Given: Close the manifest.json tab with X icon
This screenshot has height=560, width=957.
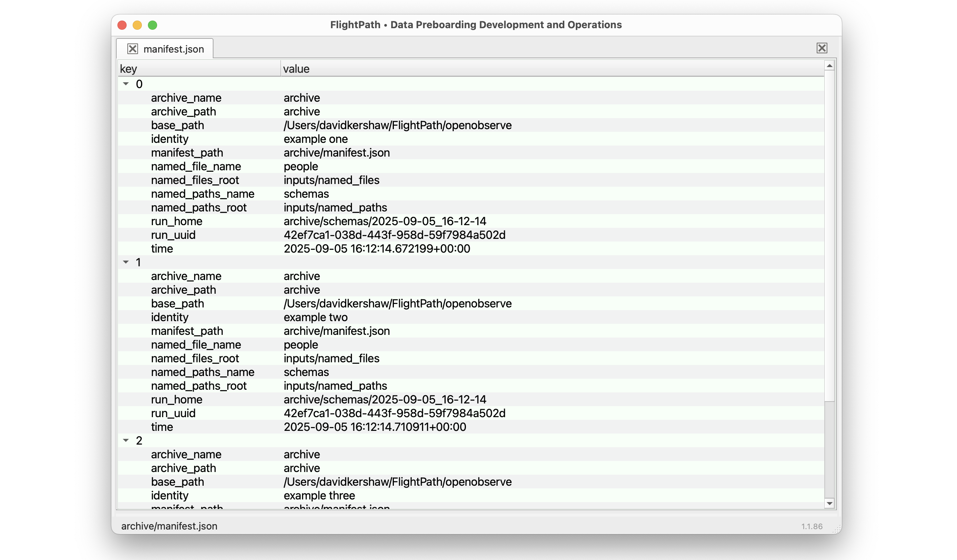Looking at the screenshot, I should point(132,49).
